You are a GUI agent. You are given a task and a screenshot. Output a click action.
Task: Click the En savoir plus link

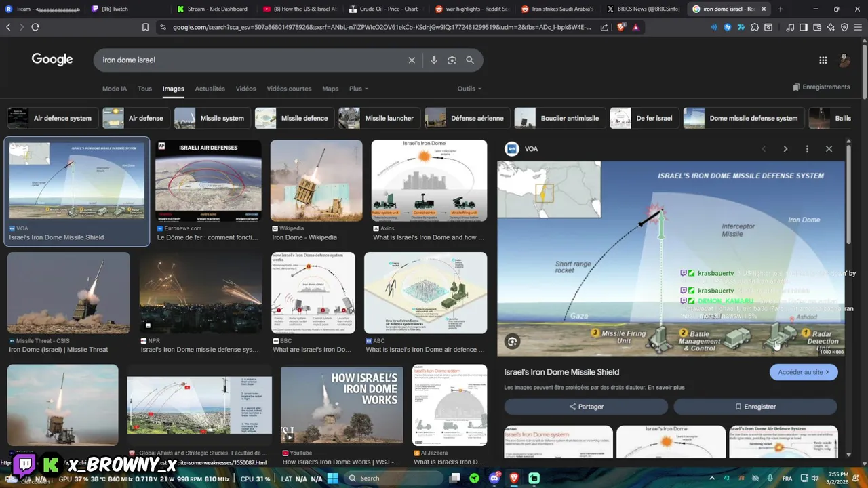click(666, 388)
